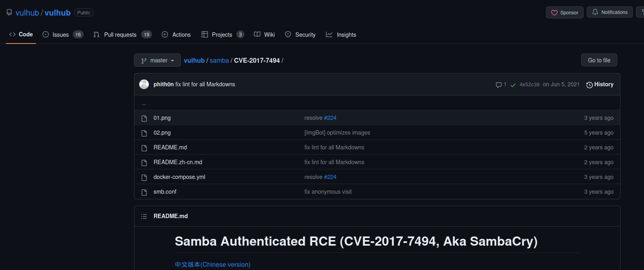Open the vulhub owner link
Screen dimensions: 644x270
pyautogui.click(x=27, y=13)
